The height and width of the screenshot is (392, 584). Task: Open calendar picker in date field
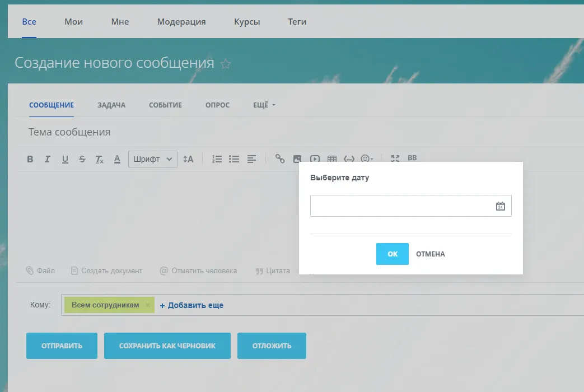500,206
